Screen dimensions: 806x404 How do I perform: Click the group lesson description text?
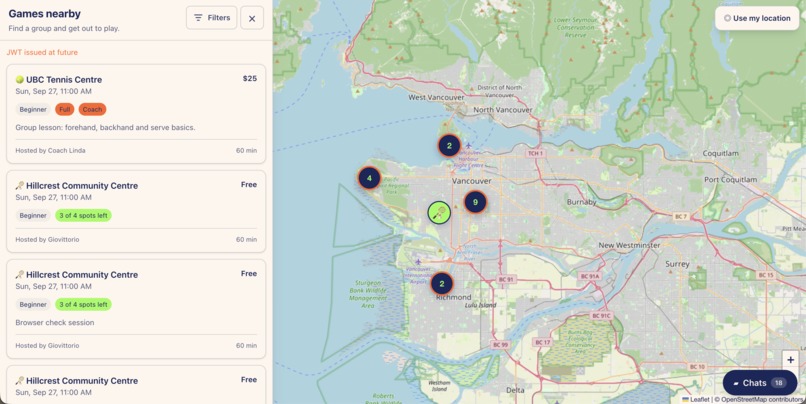coord(105,127)
